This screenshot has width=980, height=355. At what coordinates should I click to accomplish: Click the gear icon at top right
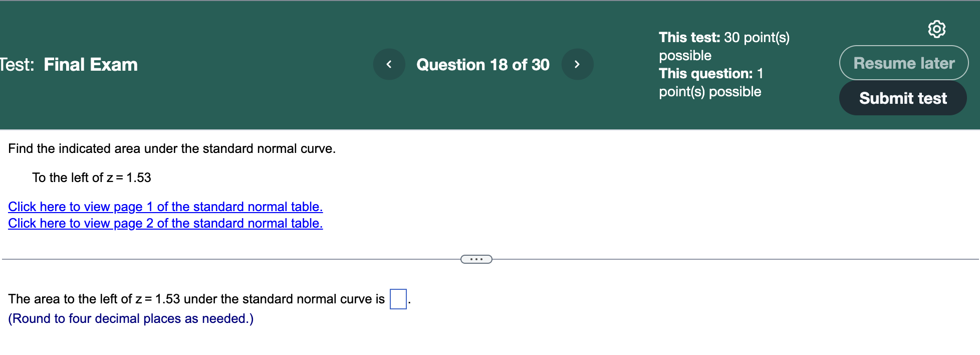[x=937, y=29]
